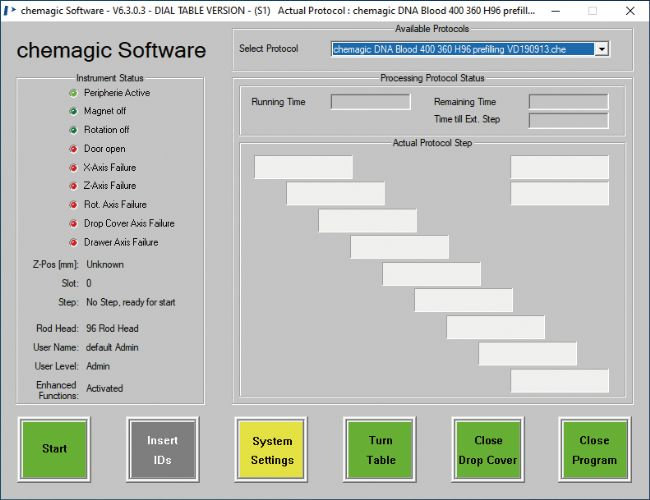Viewport: 650px width, 500px height.
Task: Click the Slot value '0'
Action: pos(89,283)
